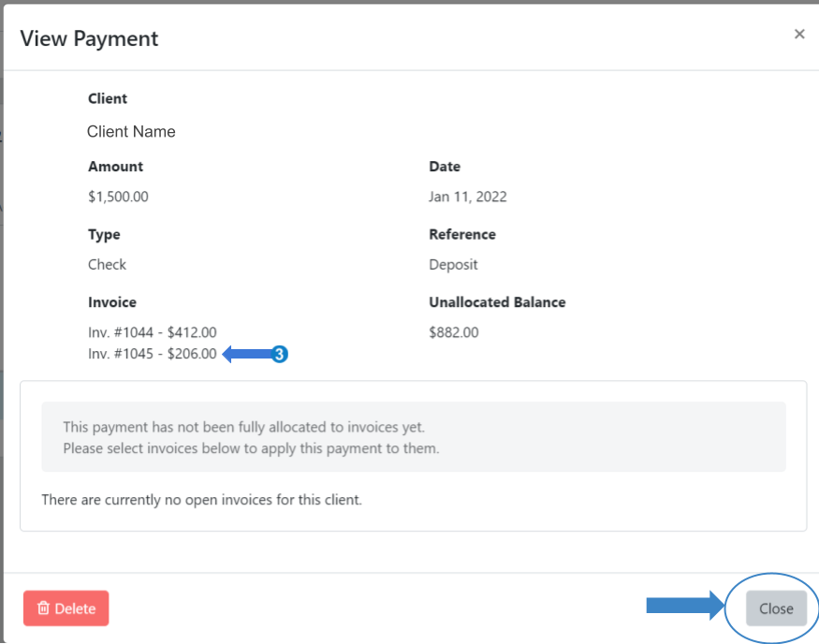Select the Client Name text

point(131,131)
